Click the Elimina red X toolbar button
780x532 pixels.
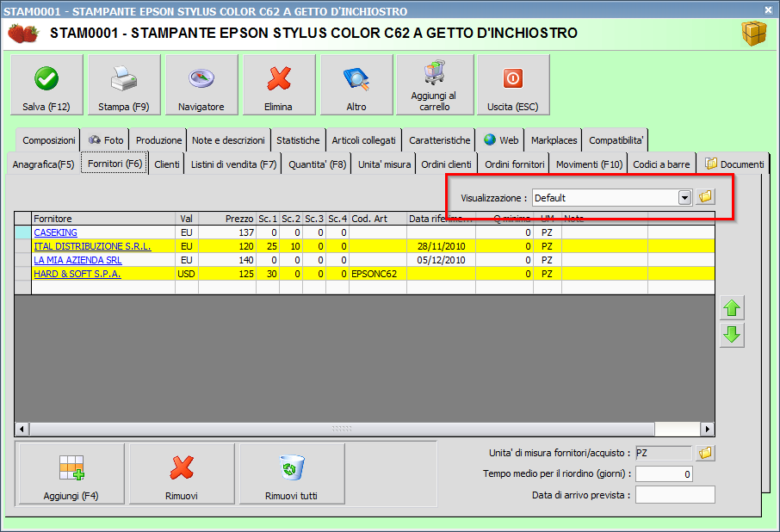(279, 85)
